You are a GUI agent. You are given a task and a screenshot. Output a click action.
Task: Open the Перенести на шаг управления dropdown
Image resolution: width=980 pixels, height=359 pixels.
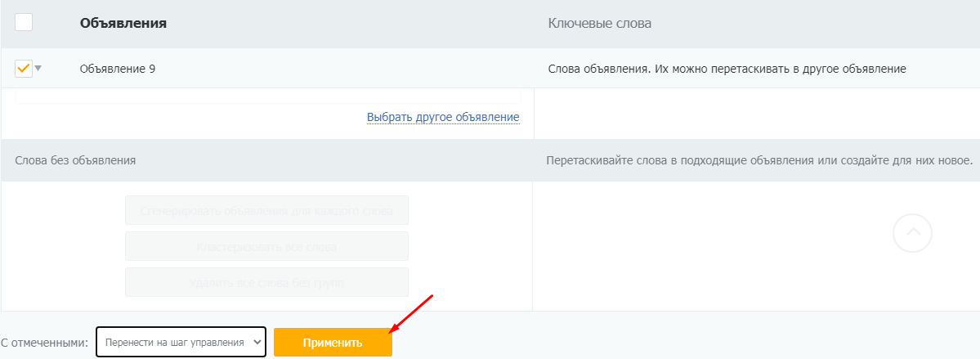click(x=181, y=342)
